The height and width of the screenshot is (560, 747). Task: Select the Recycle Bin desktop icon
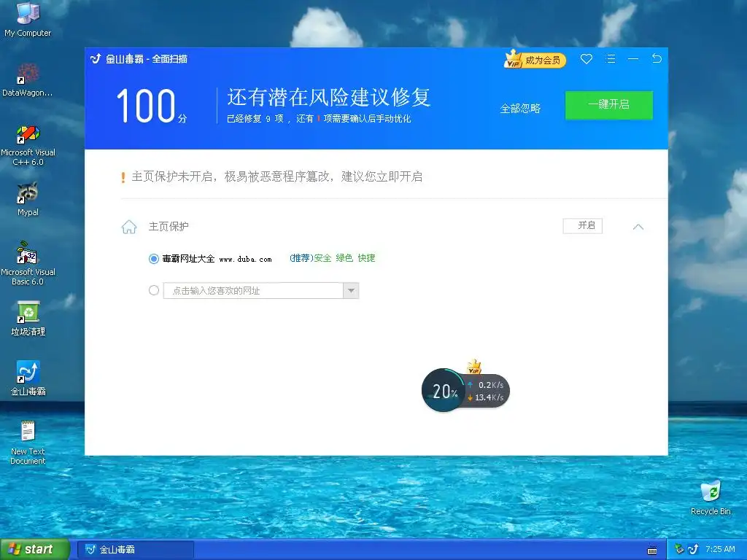coord(711,497)
